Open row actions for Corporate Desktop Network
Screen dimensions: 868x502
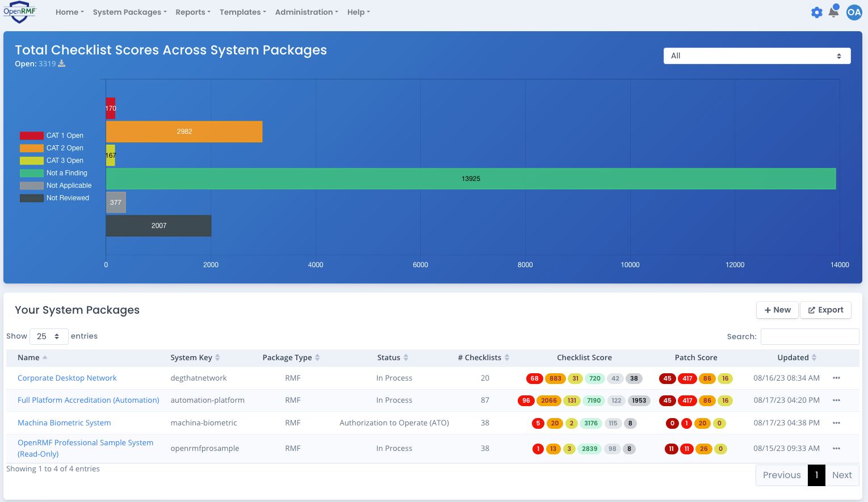click(836, 378)
